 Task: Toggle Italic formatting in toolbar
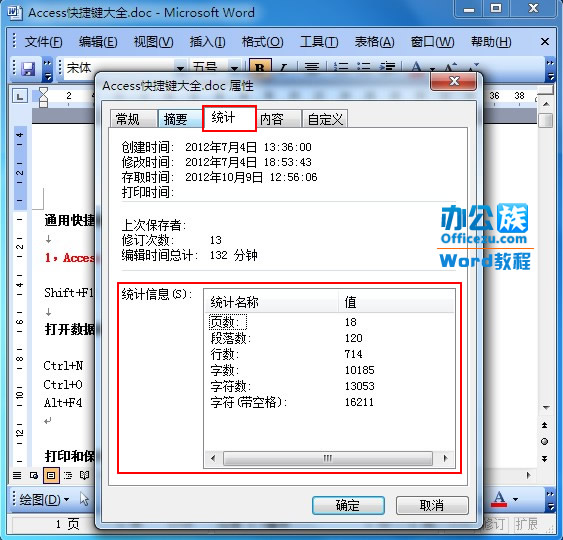(x=283, y=68)
